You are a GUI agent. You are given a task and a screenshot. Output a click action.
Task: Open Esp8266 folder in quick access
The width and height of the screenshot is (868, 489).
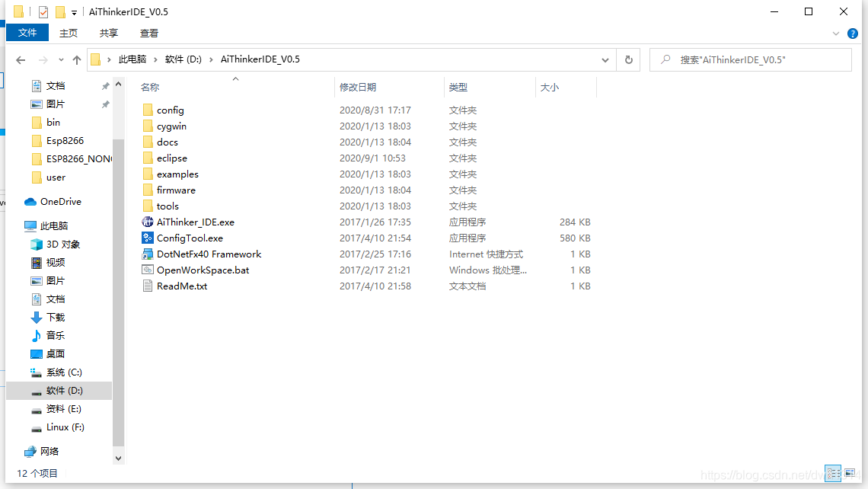(58, 141)
